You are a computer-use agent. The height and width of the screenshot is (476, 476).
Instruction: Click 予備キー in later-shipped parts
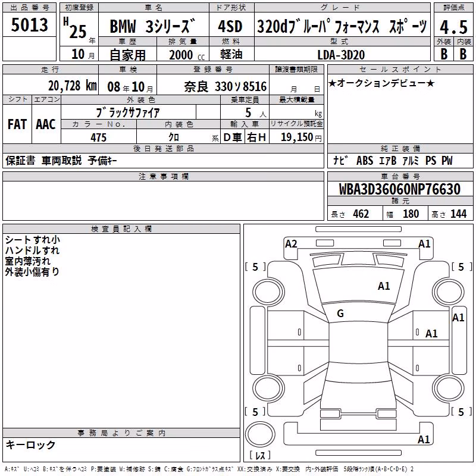102,160
